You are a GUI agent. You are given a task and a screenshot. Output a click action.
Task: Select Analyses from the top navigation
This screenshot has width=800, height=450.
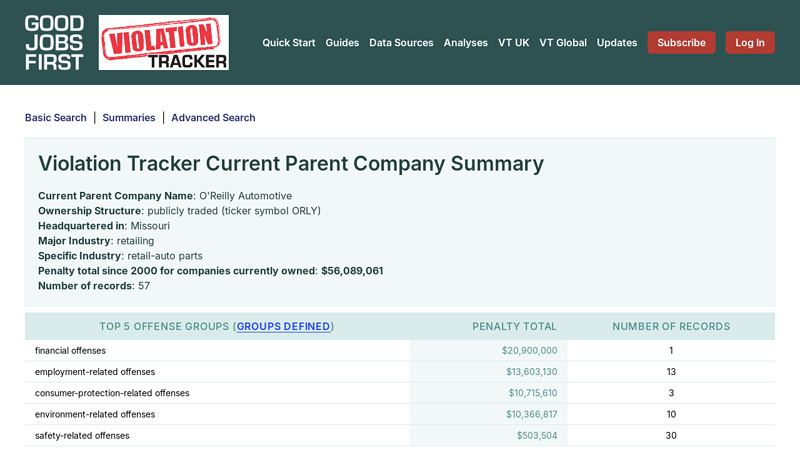[x=466, y=43]
